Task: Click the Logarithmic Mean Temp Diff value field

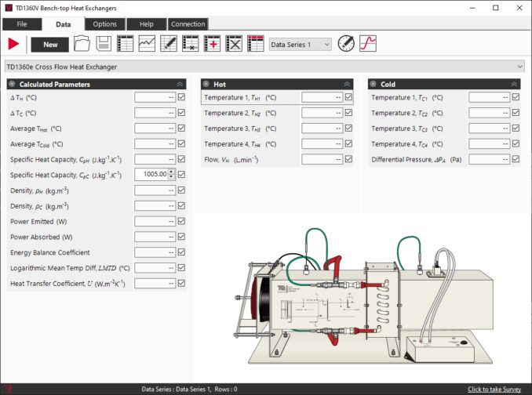Action: tap(155, 268)
